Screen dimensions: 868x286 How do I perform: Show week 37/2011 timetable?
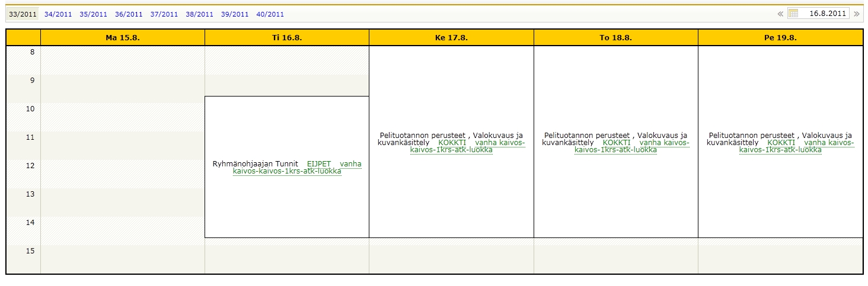[x=164, y=14]
